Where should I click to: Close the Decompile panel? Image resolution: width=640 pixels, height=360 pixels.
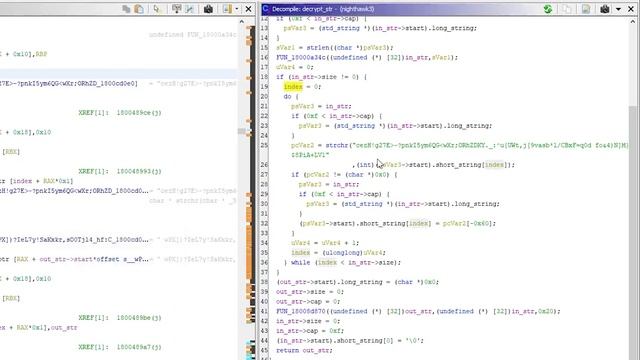(x=631, y=9)
